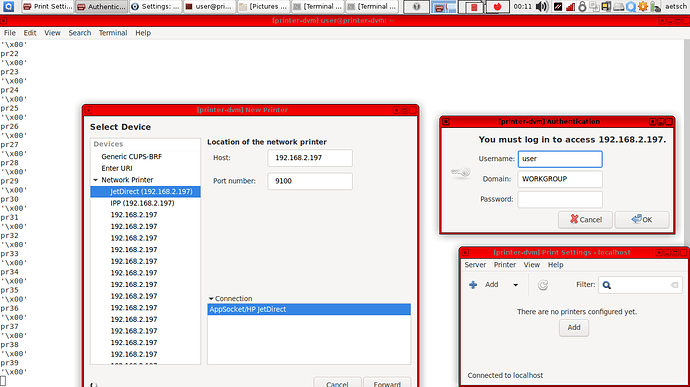Click the Print Settings window menu icon
This screenshot has width=690, height=387.
tap(465, 253)
